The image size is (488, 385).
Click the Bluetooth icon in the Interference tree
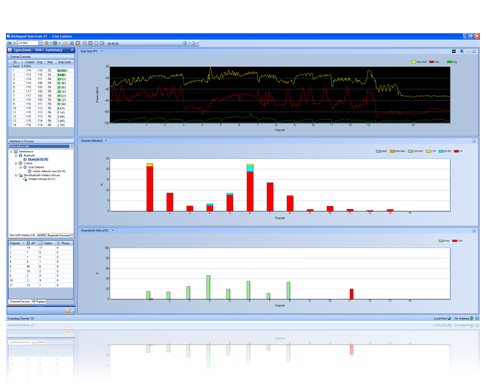tap(20, 155)
